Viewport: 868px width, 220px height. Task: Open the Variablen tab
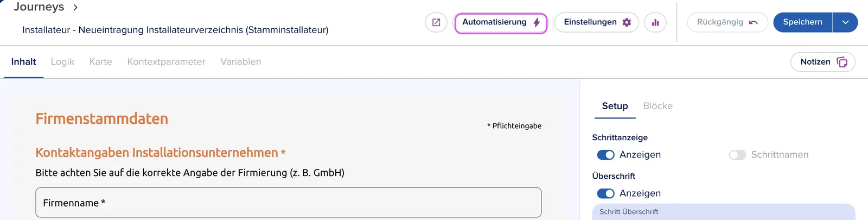click(240, 62)
